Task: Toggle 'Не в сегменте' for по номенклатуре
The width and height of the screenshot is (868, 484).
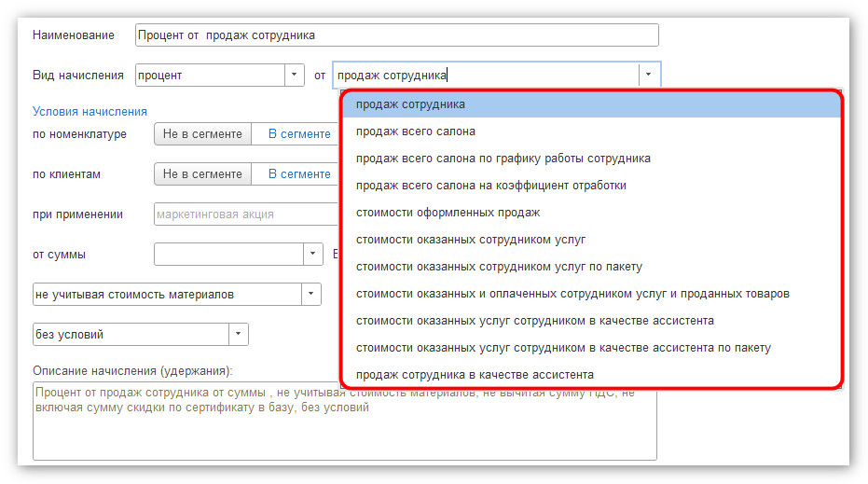Action: coord(202,134)
